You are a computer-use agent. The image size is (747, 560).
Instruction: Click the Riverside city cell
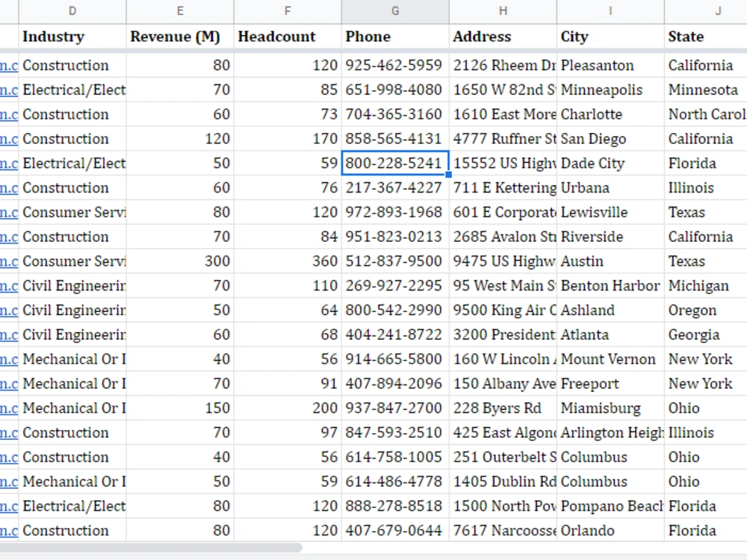pos(610,237)
